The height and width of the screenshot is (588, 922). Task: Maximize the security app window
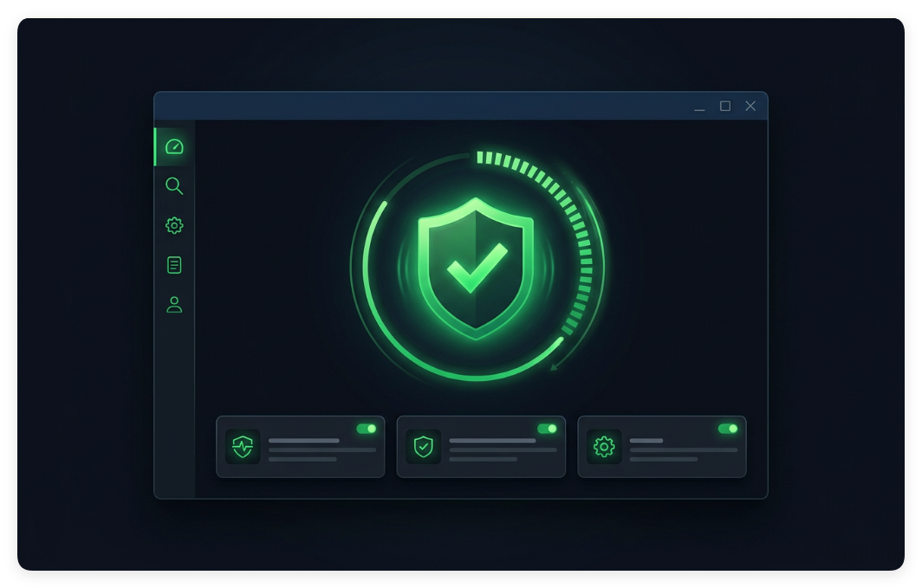725,106
